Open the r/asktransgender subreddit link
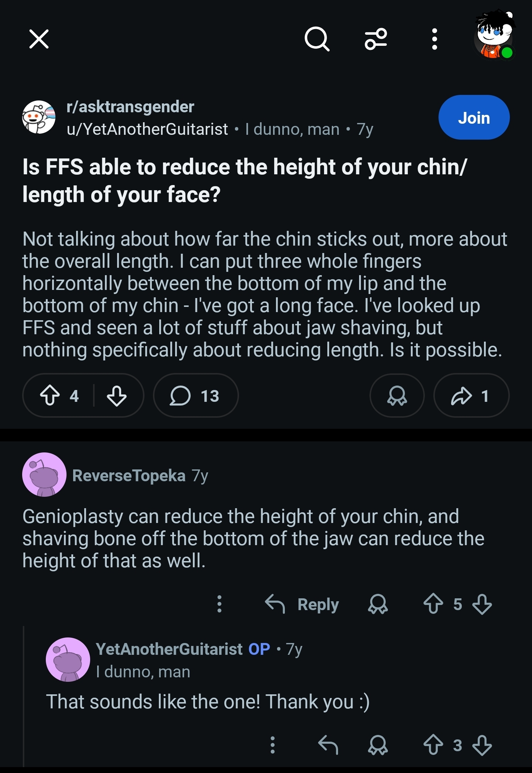The image size is (532, 773). (x=130, y=107)
